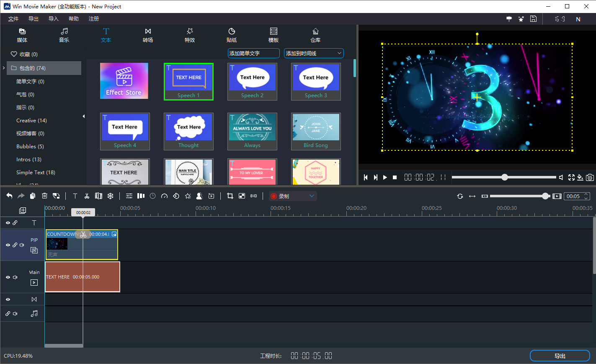Toggle visibility of the text track
596x364 pixels.
click(8, 223)
